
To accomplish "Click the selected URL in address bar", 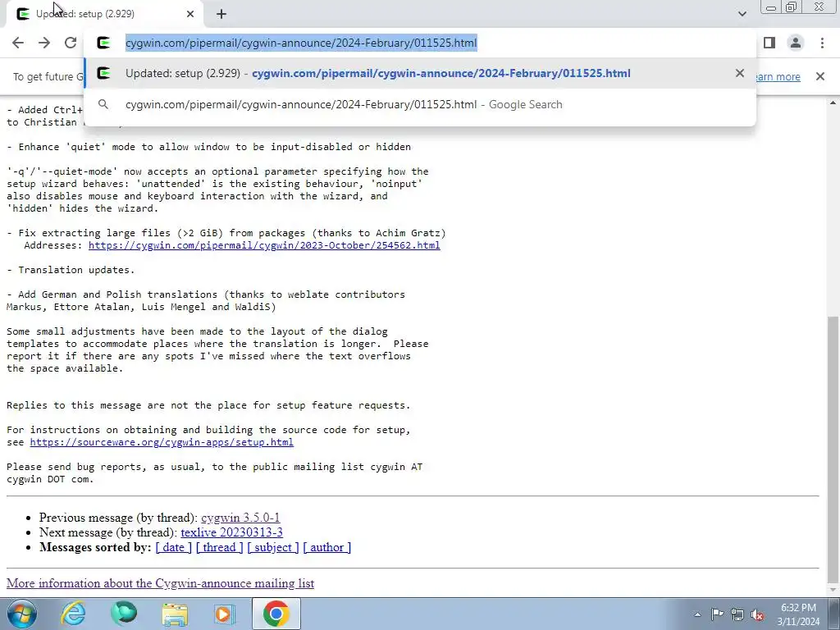I will pyautogui.click(x=301, y=43).
